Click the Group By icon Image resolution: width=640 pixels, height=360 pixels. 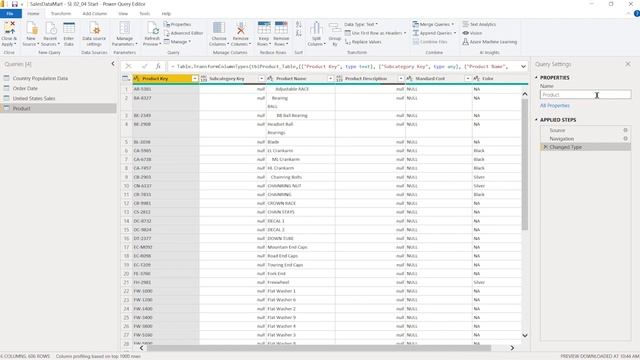(335, 29)
